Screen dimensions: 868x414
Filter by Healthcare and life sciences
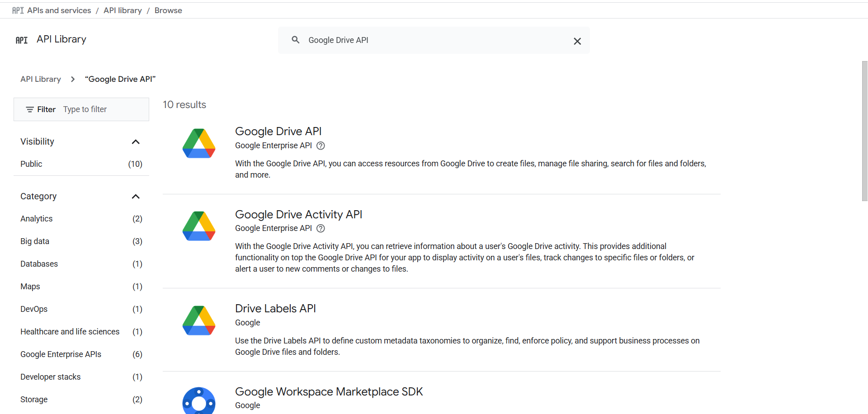(81, 332)
